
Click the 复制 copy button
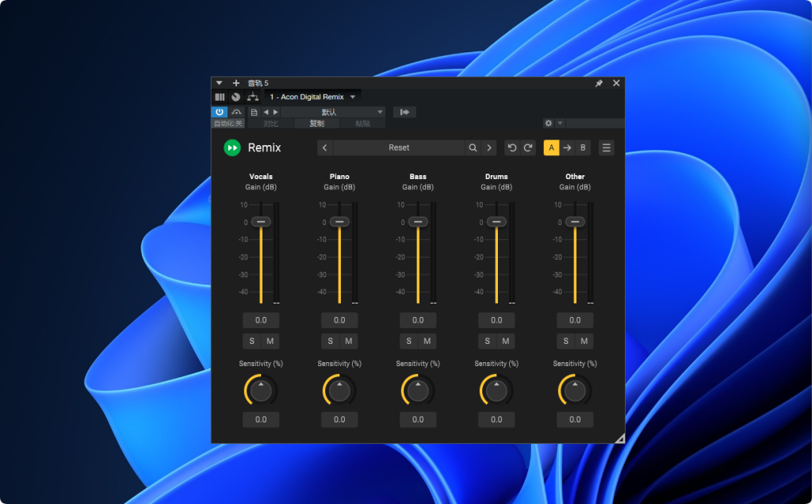317,123
